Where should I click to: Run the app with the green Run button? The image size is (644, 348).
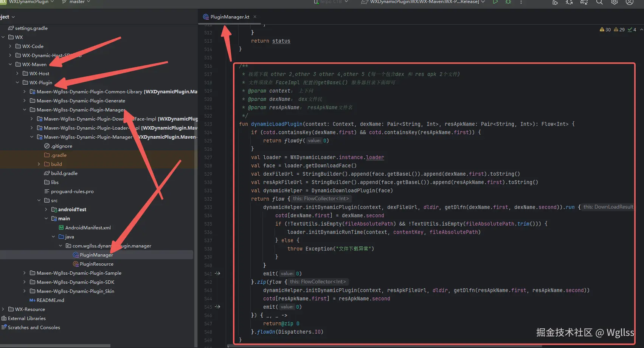click(x=495, y=2)
